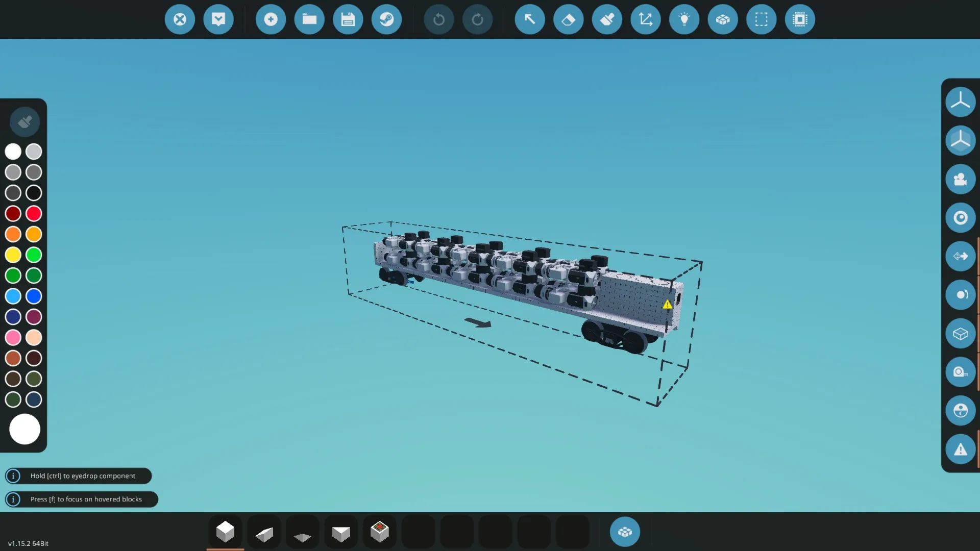The width and height of the screenshot is (980, 551).
Task: Click the save vehicle floppy icon
Action: pyautogui.click(x=348, y=19)
